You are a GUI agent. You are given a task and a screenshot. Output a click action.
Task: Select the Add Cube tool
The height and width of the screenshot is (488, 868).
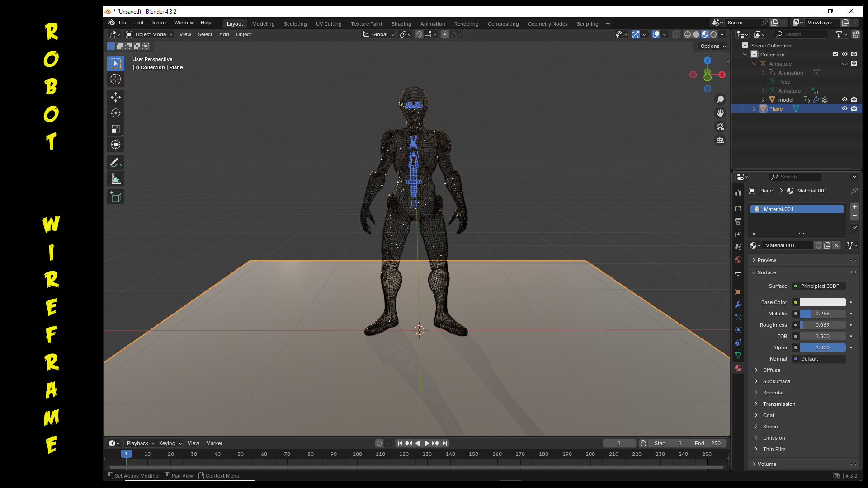[116, 197]
